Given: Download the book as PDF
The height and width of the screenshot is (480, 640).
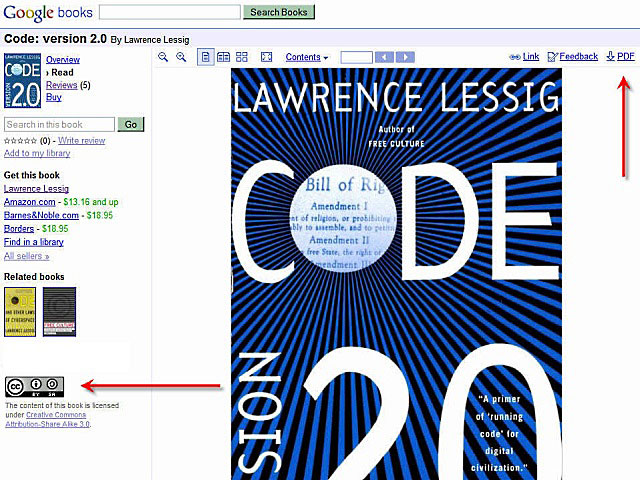Looking at the screenshot, I should click(620, 57).
